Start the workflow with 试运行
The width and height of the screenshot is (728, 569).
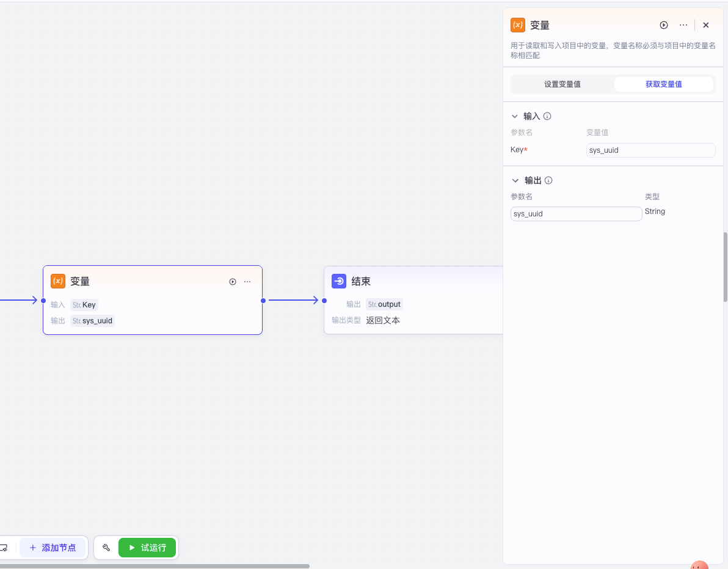tap(147, 548)
